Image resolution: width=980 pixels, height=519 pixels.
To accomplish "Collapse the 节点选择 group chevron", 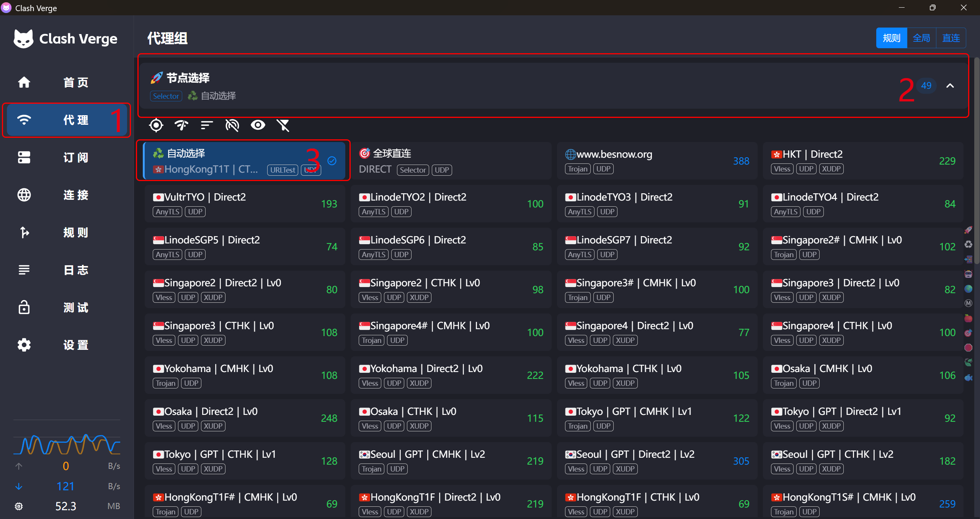I will [950, 86].
